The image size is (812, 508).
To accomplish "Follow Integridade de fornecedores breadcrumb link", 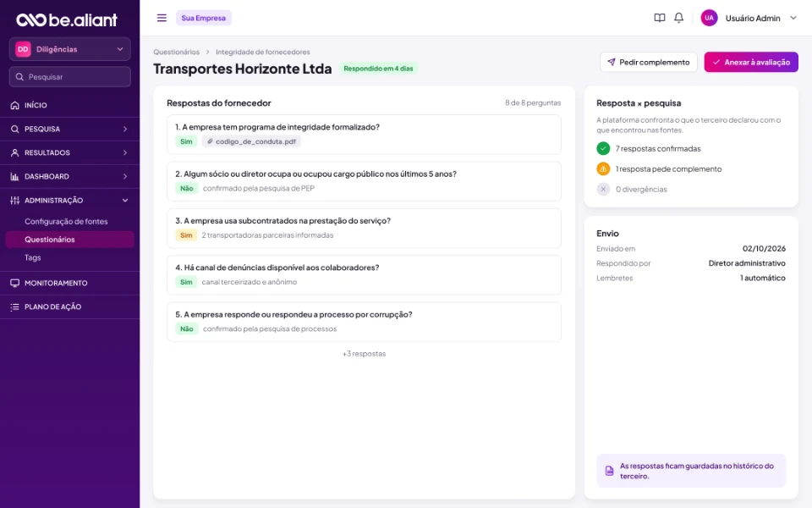I will click(262, 52).
